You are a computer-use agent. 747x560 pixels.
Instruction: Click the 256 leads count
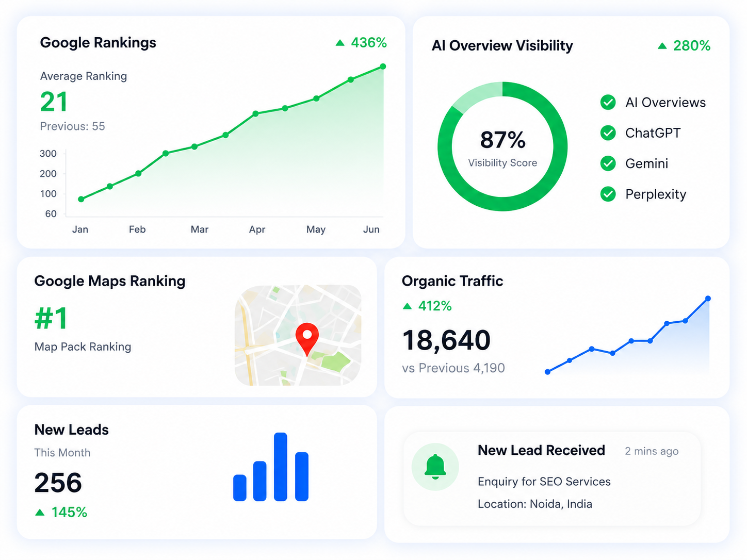click(58, 483)
